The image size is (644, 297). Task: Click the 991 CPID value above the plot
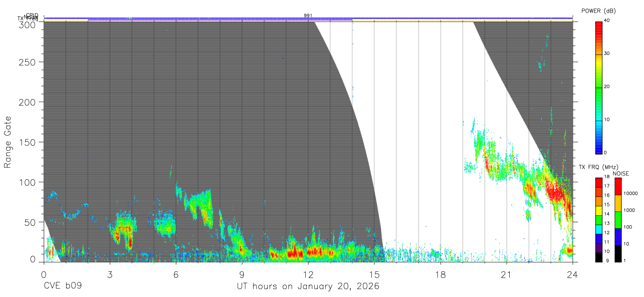[308, 16]
